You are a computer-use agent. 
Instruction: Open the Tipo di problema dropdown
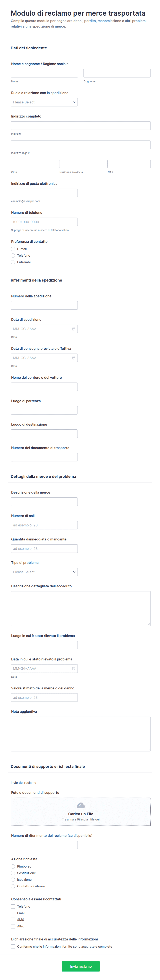point(44,572)
